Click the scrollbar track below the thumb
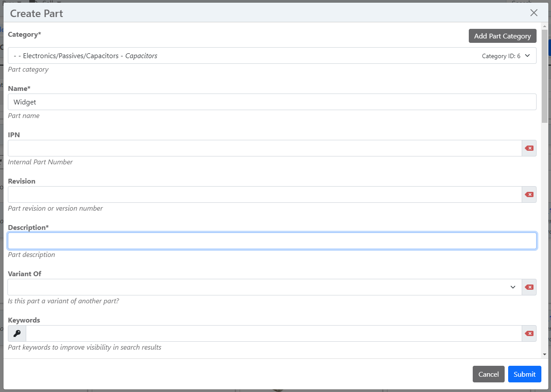The width and height of the screenshot is (551, 392). click(x=544, y=240)
